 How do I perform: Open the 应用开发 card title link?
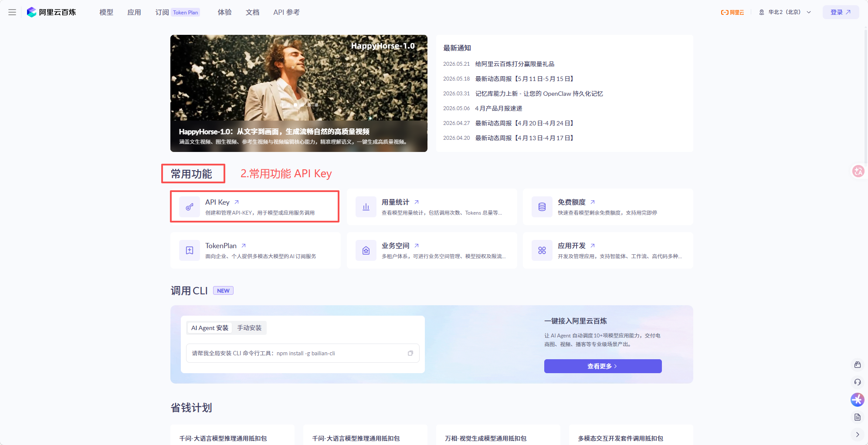[576, 246]
